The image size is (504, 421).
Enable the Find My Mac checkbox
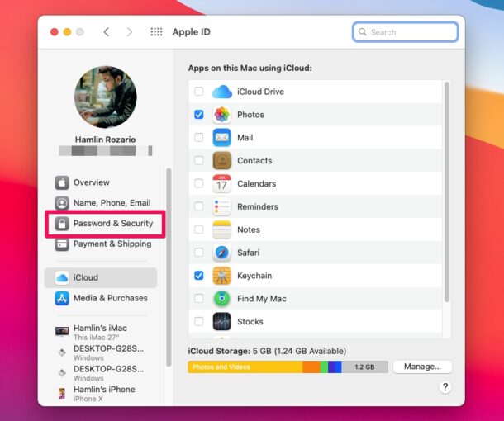[x=199, y=298]
